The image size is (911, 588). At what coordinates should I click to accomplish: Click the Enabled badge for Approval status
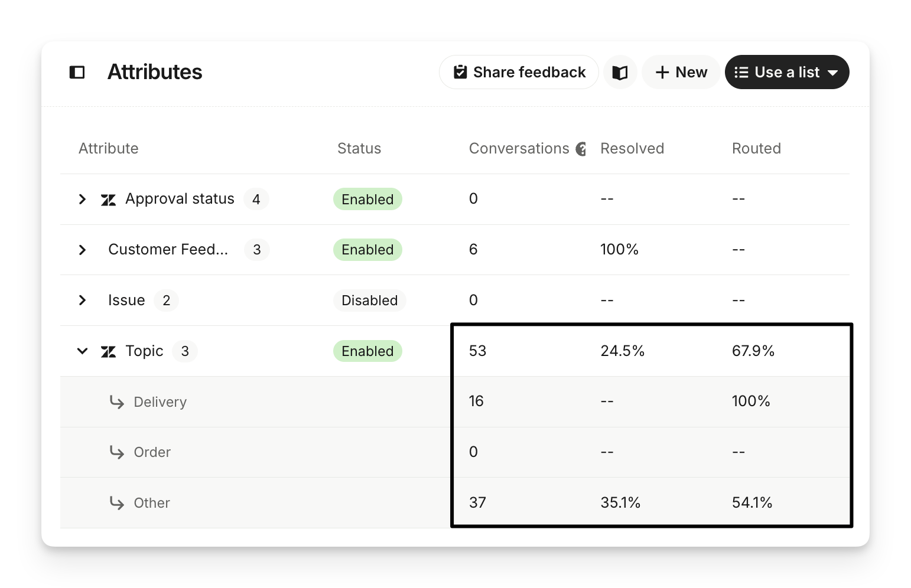point(367,200)
